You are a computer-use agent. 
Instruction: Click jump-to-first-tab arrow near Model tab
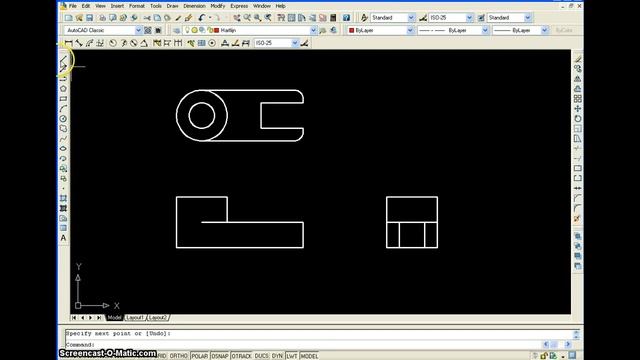(74, 318)
